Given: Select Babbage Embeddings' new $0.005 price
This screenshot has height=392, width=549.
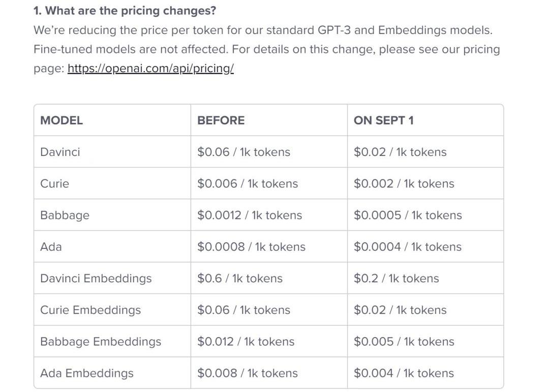Looking at the screenshot, I should tap(404, 342).
